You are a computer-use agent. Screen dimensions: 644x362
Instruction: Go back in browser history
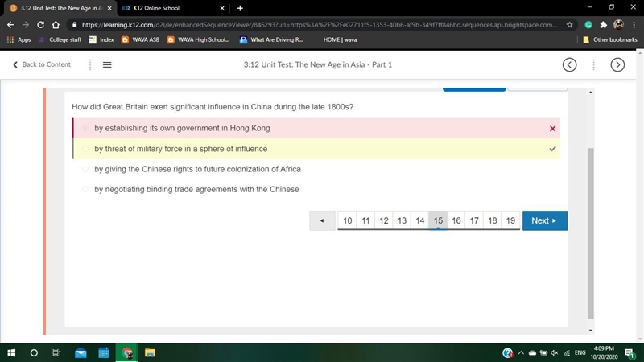point(10,25)
